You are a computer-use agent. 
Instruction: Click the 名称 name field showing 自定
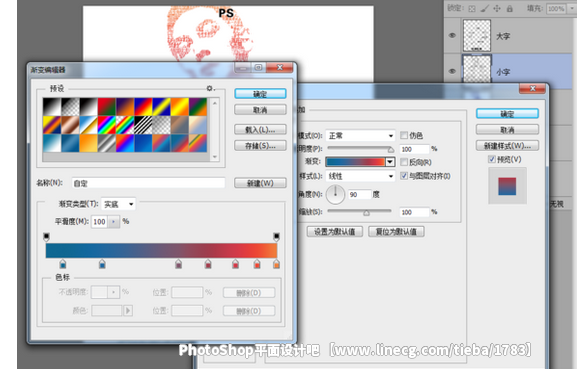[148, 183]
